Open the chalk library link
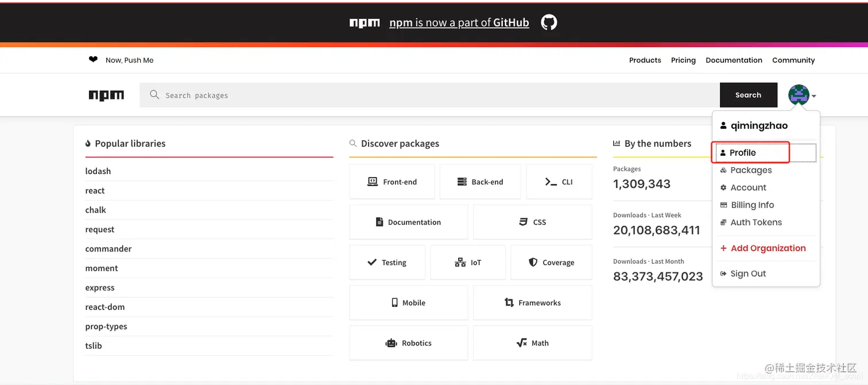 point(96,210)
